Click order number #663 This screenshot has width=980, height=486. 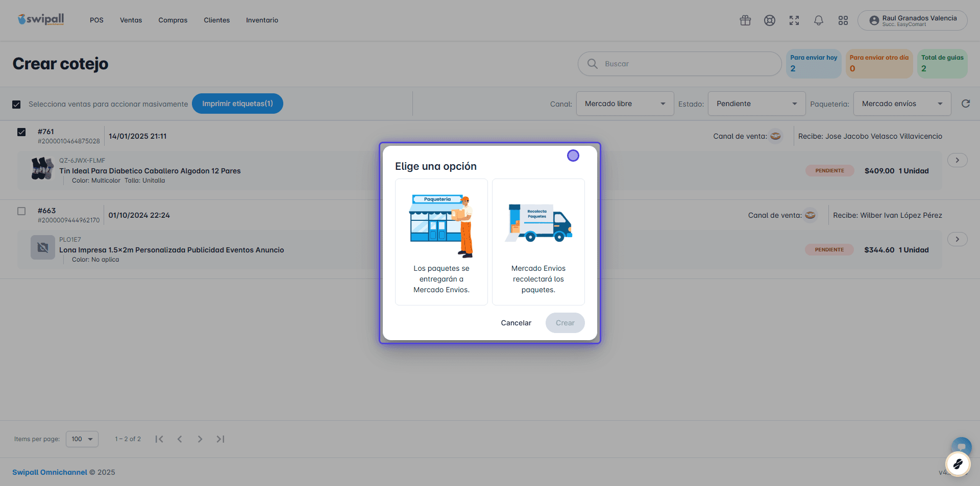coord(47,211)
